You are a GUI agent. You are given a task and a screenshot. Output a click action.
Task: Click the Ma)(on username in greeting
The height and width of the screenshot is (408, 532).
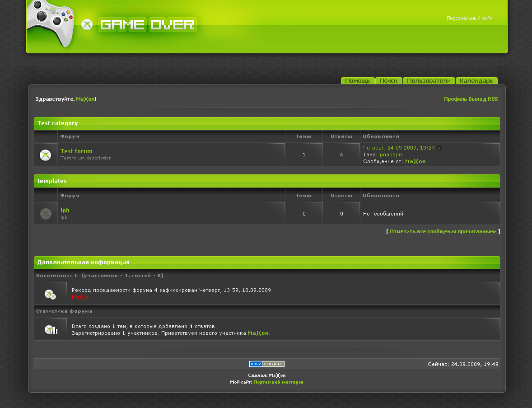click(85, 99)
